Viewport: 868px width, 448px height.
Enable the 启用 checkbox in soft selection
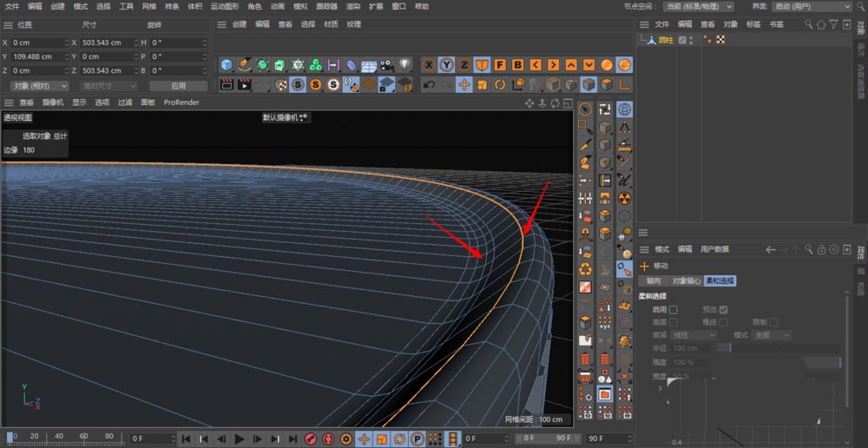(x=673, y=309)
